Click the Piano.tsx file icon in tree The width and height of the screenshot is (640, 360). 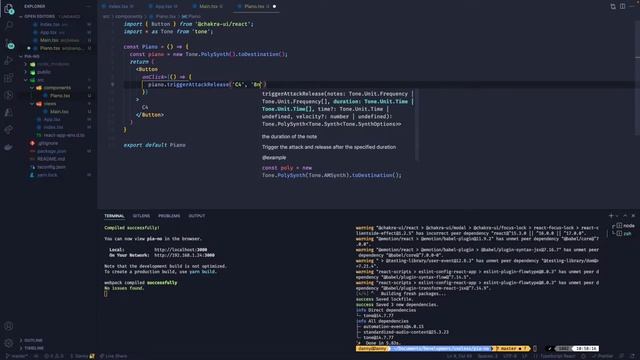[46, 96]
